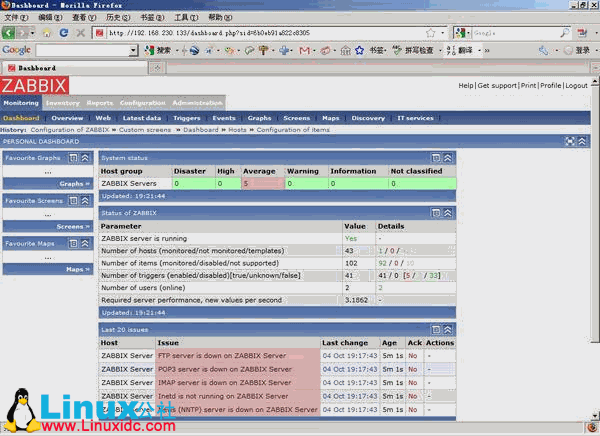Bookmark this page with the star icon

pyautogui.click(x=429, y=33)
